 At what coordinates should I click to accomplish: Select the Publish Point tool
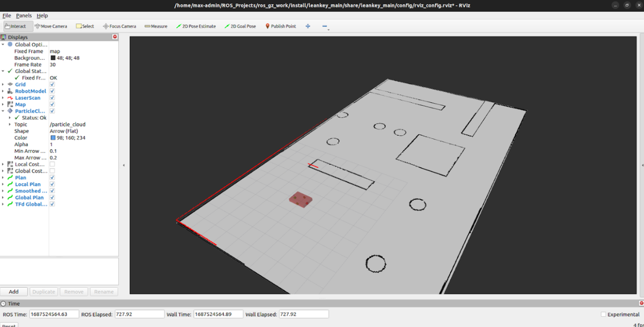(281, 26)
